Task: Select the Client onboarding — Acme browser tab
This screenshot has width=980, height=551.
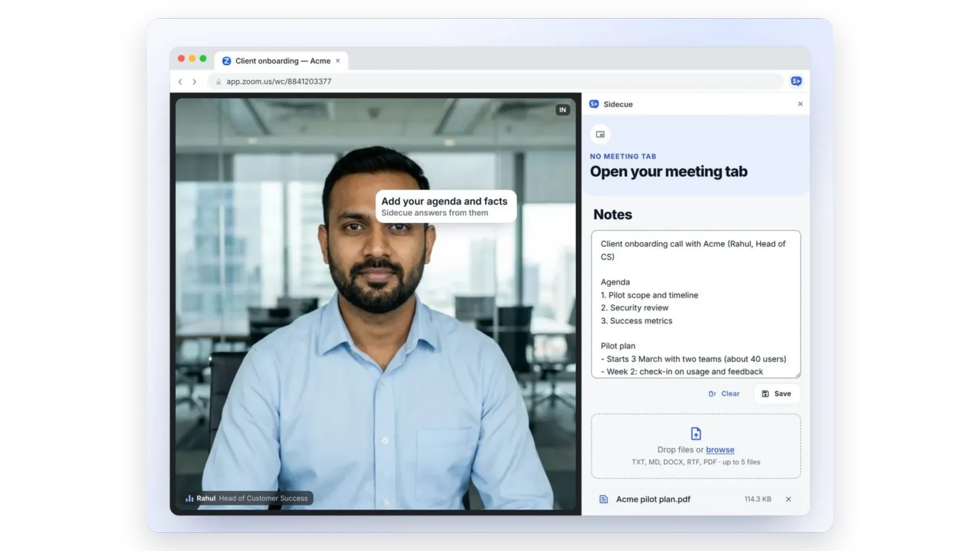Action: [x=282, y=61]
